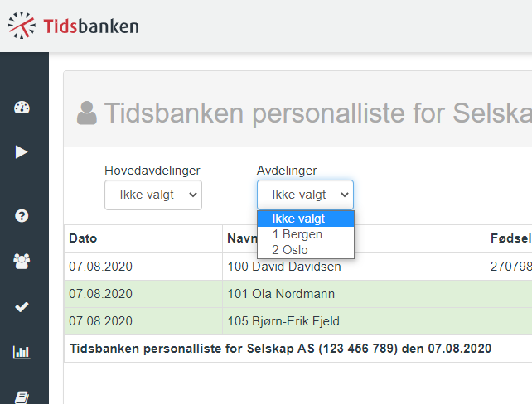The width and height of the screenshot is (532, 404).
Task: Sort by the Dato column header
Action: (83, 238)
